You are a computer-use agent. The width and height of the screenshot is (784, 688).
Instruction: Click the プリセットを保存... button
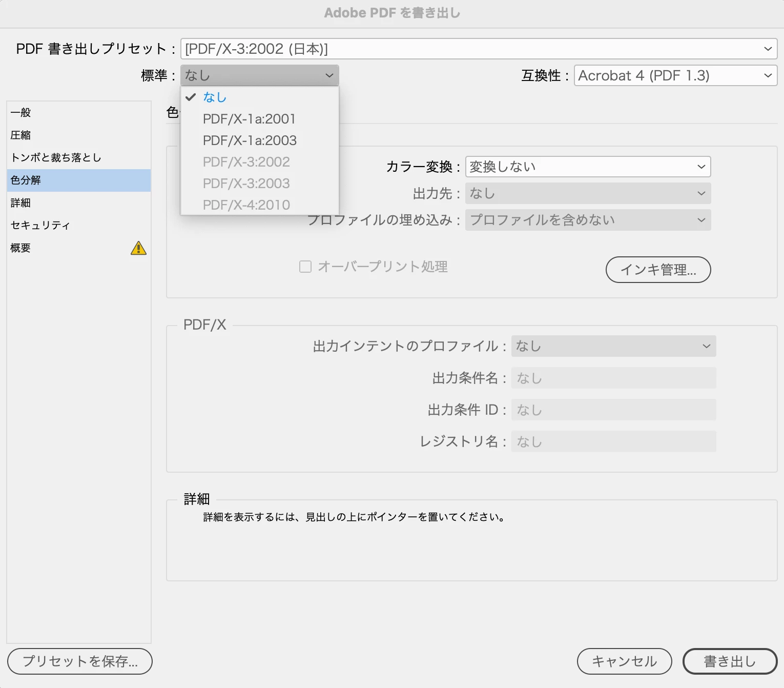[x=80, y=661]
